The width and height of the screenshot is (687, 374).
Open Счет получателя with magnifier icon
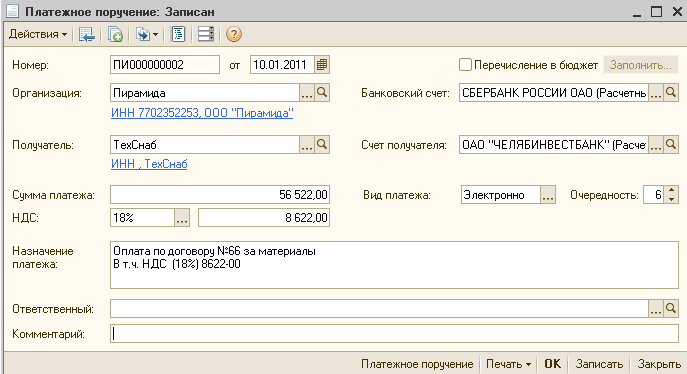click(671, 145)
